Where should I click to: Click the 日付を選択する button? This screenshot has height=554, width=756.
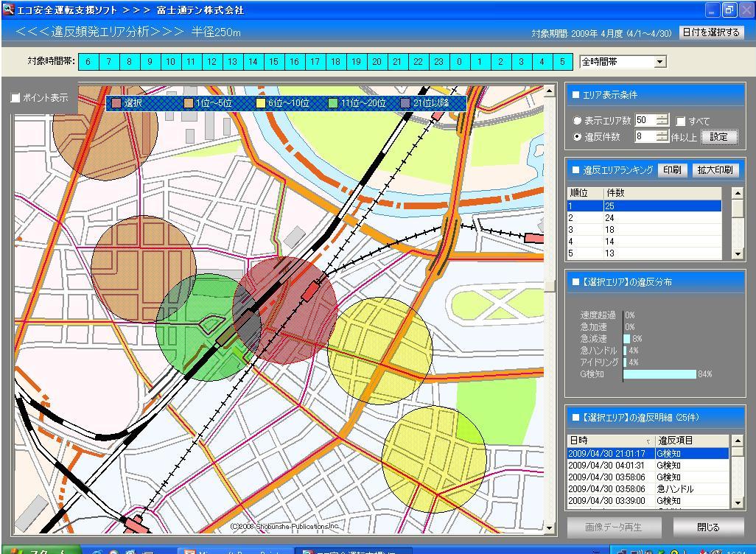[710, 32]
